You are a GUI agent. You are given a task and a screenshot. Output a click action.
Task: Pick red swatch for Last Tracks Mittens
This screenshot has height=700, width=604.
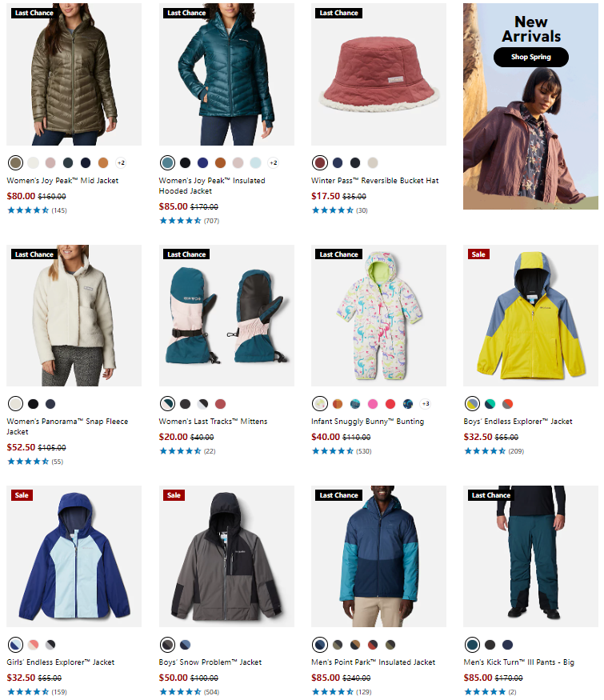(221, 403)
